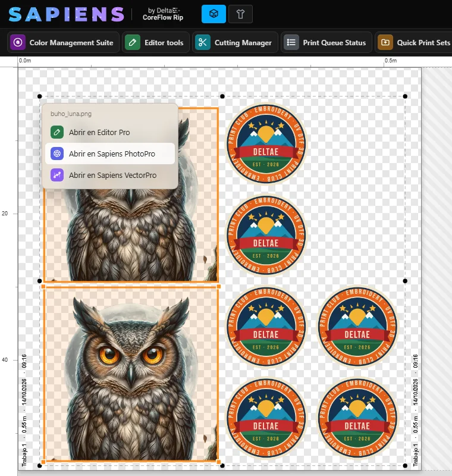452x476 pixels.
Task: Click the teal scissors Cutting Manager icon
Action: tap(203, 42)
